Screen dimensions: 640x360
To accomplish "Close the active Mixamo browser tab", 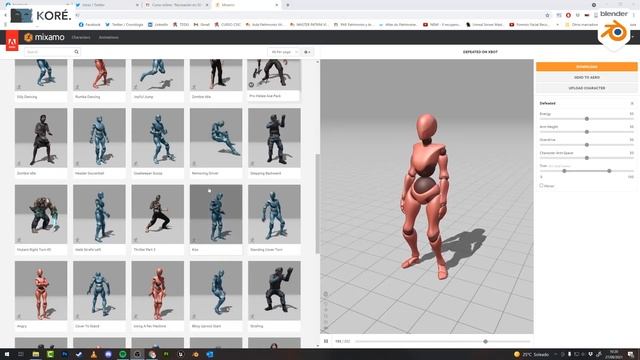I will 277,5.
